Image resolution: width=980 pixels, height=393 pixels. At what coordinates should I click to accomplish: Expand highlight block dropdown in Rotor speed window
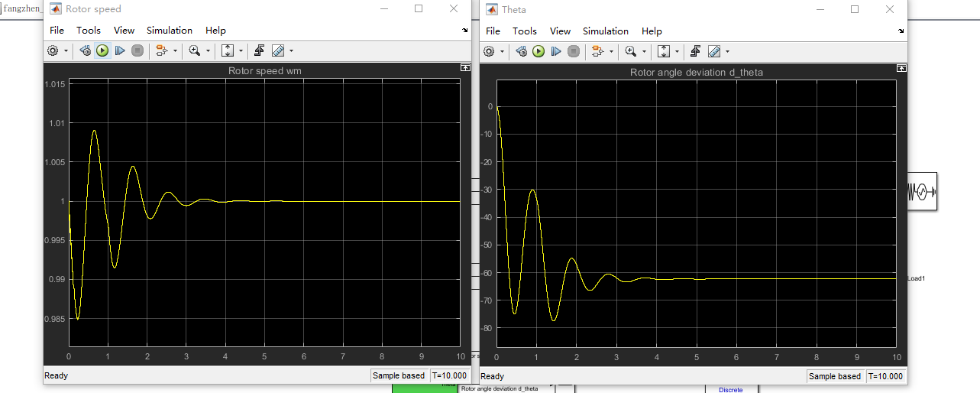point(175,51)
